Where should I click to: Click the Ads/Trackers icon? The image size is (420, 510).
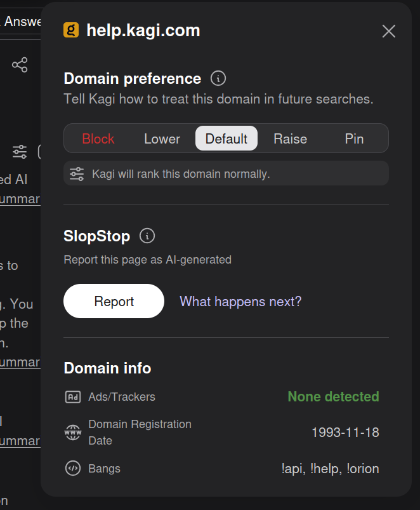(73, 397)
